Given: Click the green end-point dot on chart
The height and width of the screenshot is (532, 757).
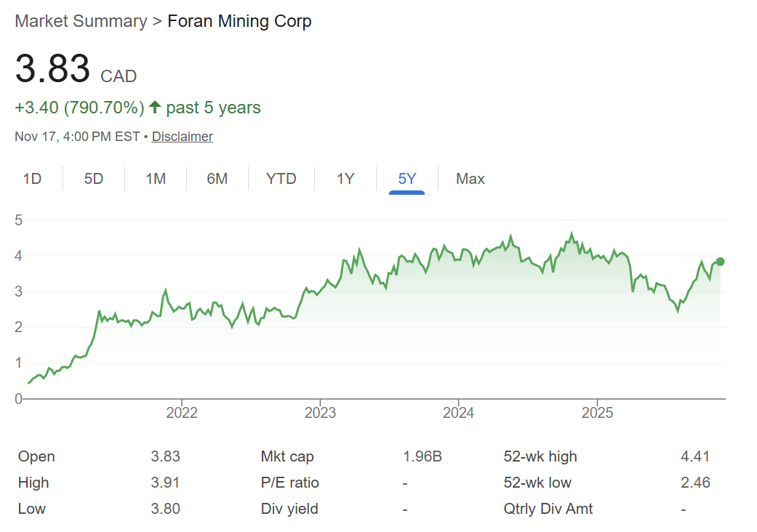Looking at the screenshot, I should click(720, 262).
